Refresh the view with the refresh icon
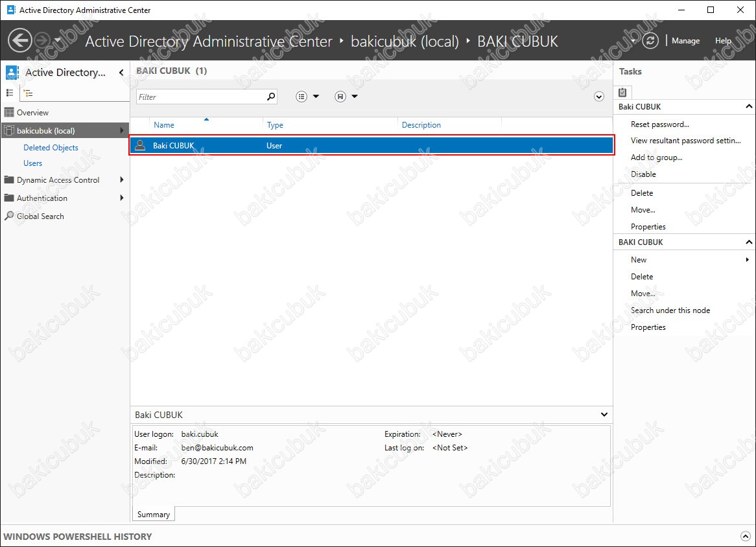 pos(650,40)
